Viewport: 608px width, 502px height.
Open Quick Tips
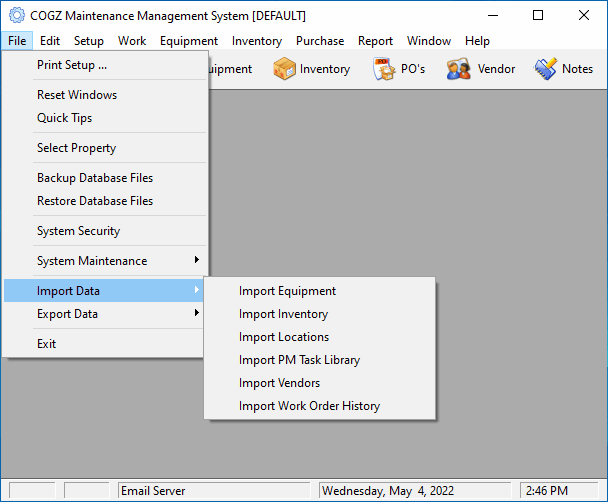click(x=105, y=118)
